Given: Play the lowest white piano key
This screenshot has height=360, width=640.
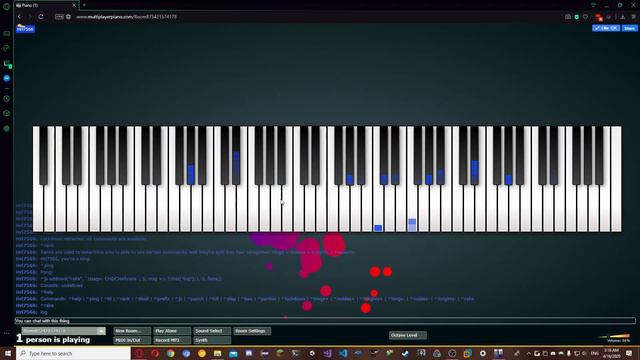Looking at the screenshot, I should click(38, 208).
